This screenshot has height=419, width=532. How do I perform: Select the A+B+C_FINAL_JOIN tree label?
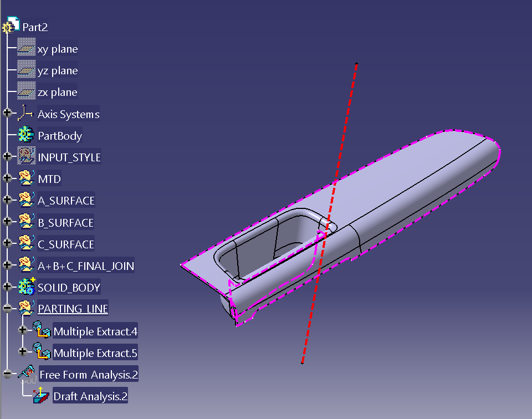coord(86,266)
